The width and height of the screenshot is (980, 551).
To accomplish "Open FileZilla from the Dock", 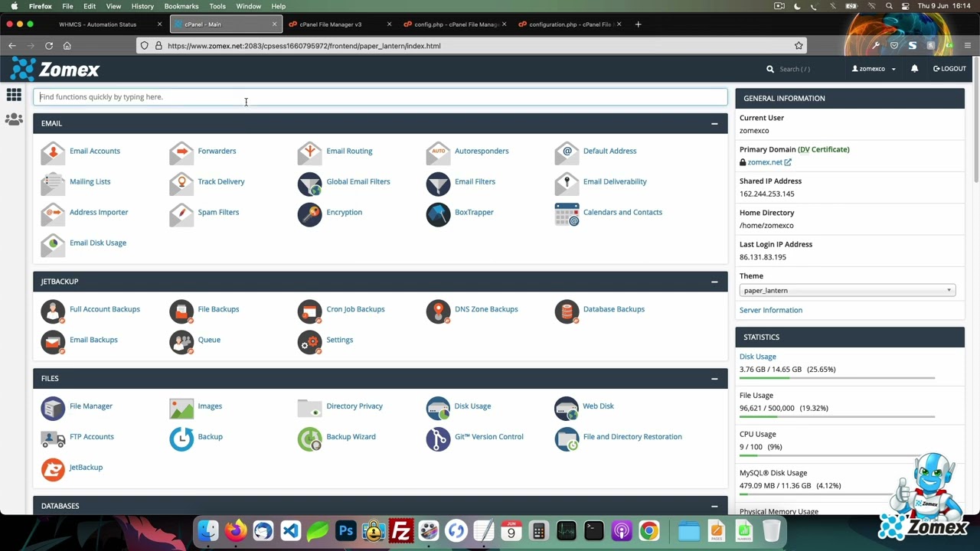I will coord(401,530).
